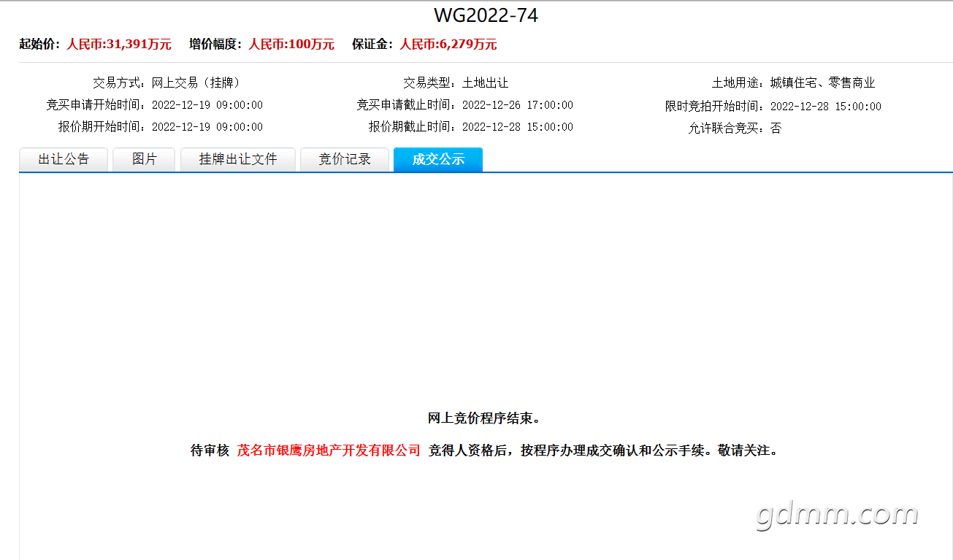This screenshot has width=953, height=560.
Task: Click the starting price 人民币:31,391万元
Action: pos(119,45)
